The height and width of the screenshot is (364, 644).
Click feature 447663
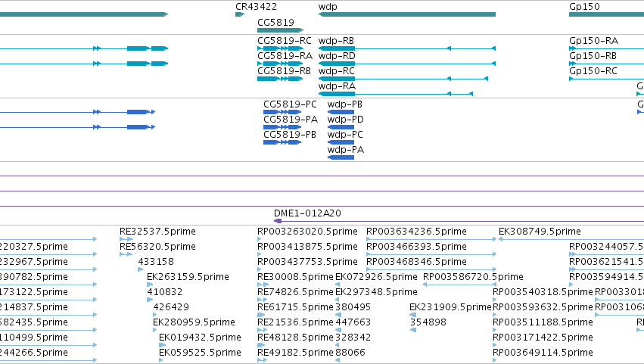click(x=353, y=322)
